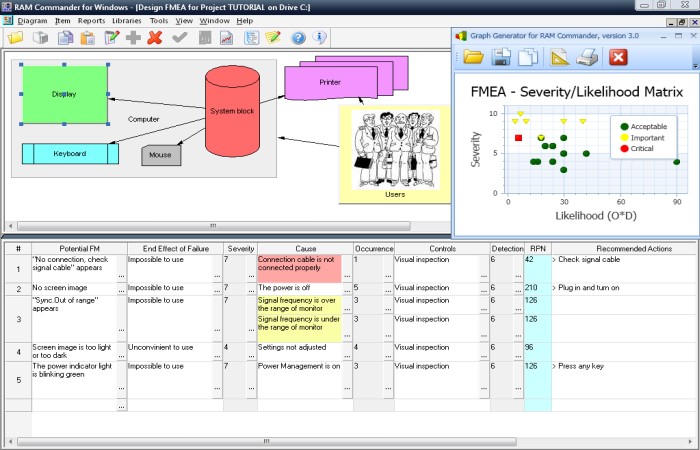The image size is (700, 450).
Task: Select the gray Mouse block
Action: (161, 155)
